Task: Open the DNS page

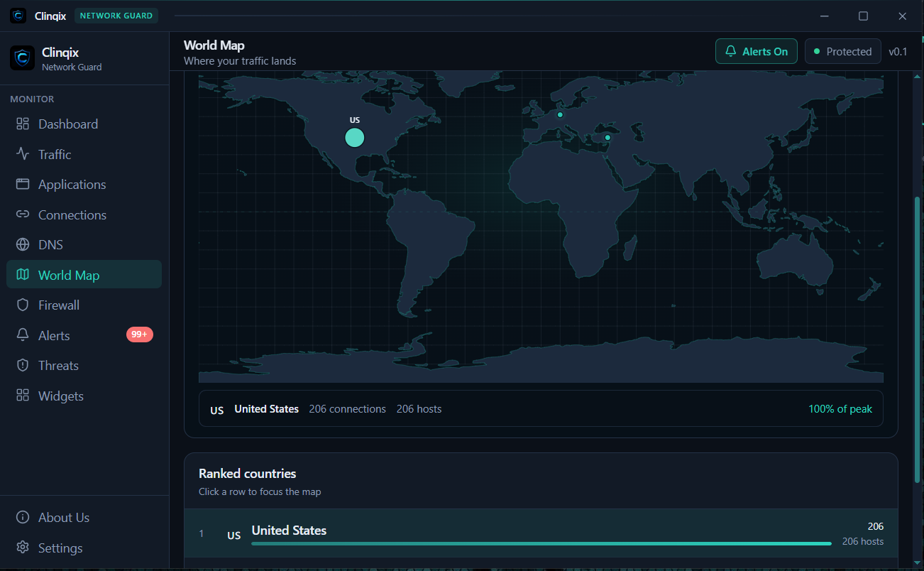Action: pos(84,245)
